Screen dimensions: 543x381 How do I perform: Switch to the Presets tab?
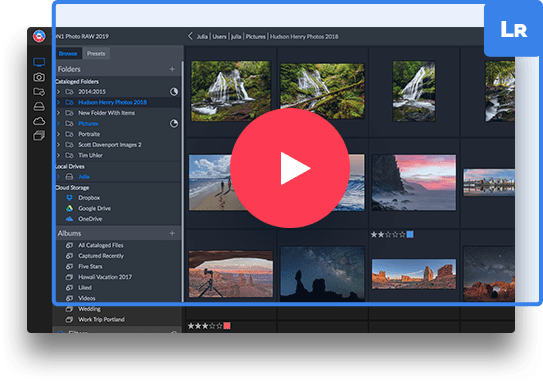[96, 53]
